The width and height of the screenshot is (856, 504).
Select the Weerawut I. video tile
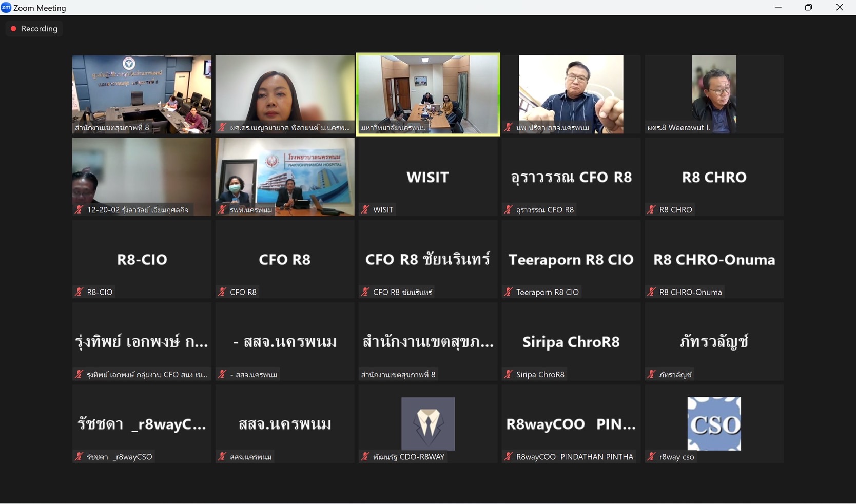714,94
